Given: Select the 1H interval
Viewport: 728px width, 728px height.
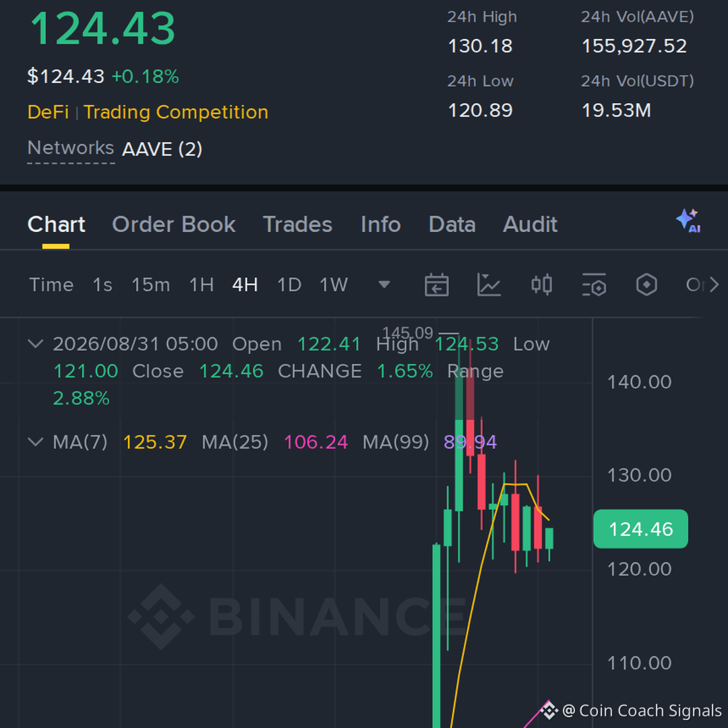Looking at the screenshot, I should (x=202, y=284).
